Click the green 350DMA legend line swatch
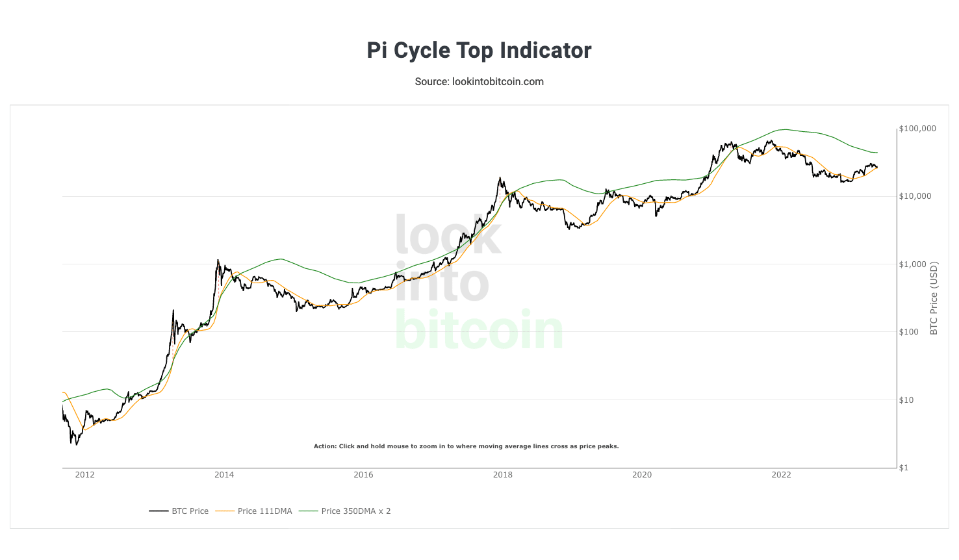 click(x=309, y=511)
